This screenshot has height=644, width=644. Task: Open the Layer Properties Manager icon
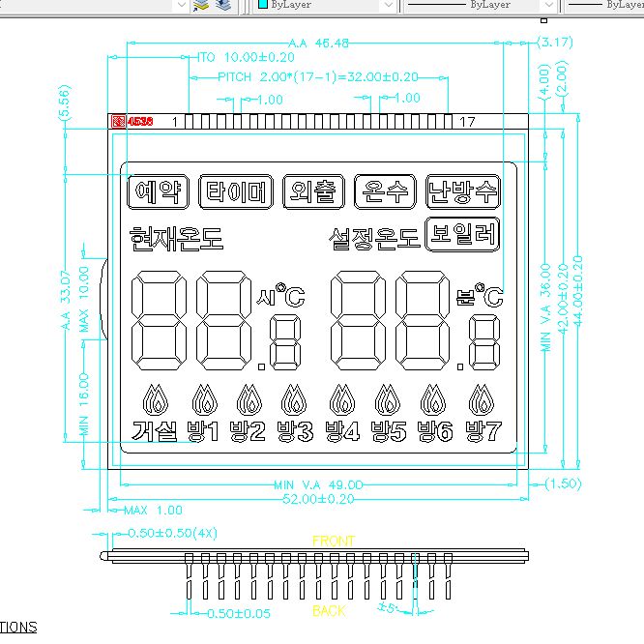[x=201, y=5]
